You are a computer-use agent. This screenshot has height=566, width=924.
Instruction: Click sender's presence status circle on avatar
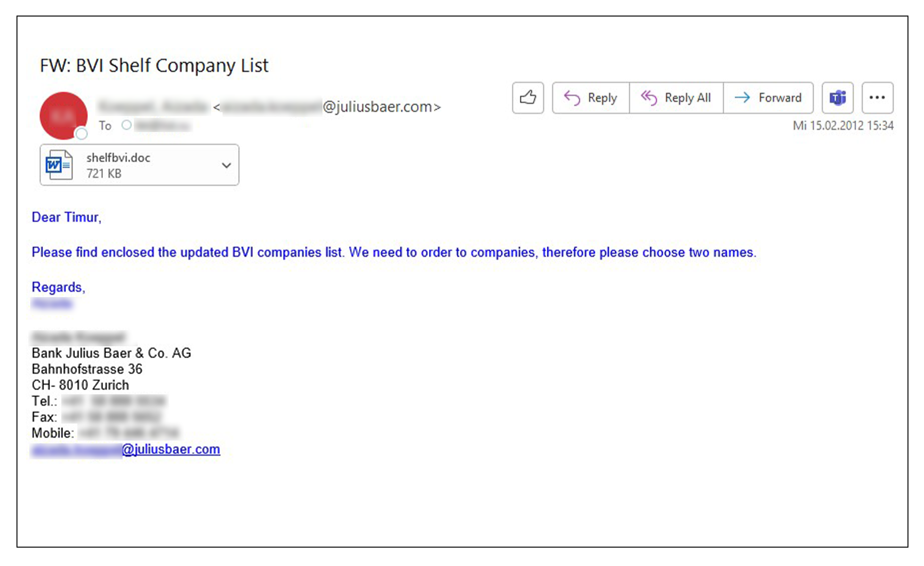(x=82, y=134)
